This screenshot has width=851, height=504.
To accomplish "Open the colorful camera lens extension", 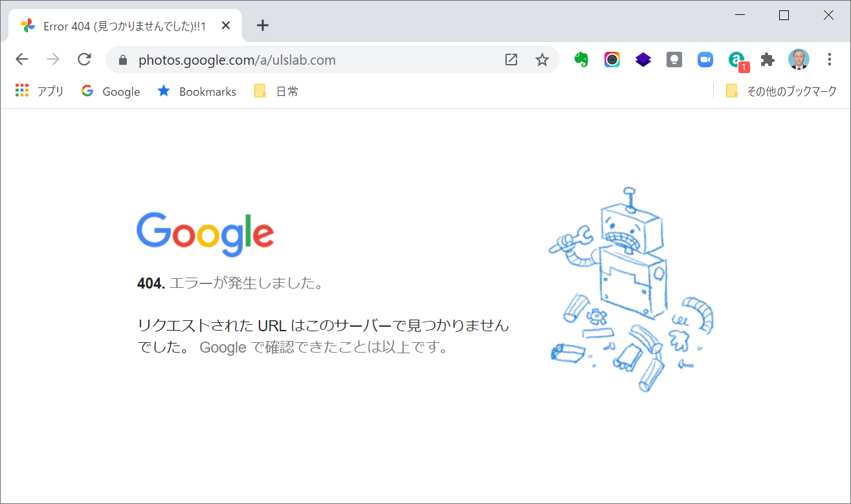I will (x=612, y=60).
